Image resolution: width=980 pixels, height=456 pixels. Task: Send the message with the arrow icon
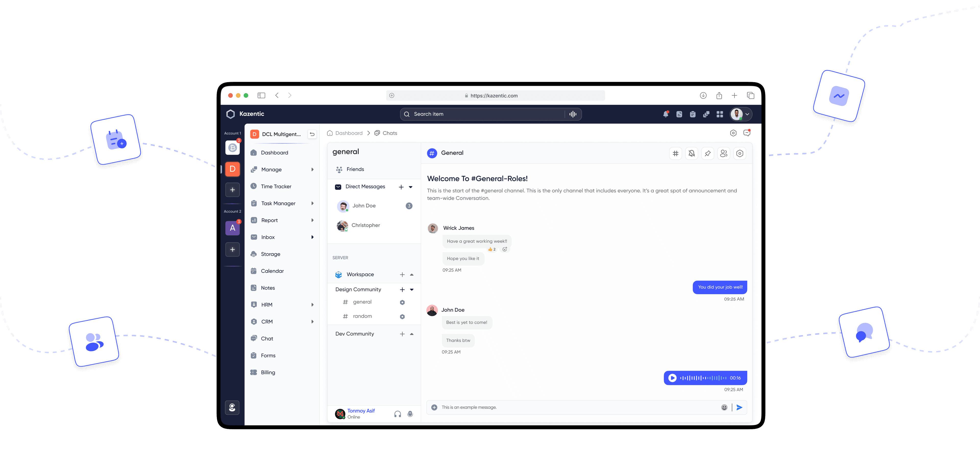pyautogui.click(x=739, y=407)
